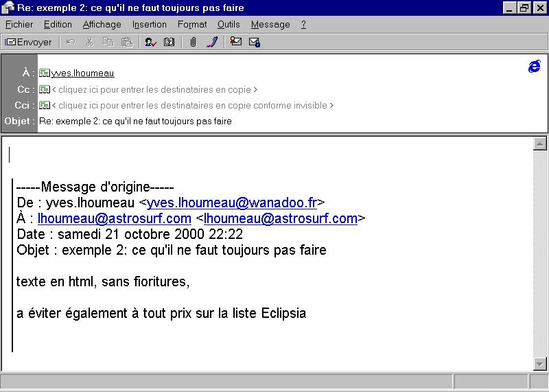Viewport: 549px width, 392px height.
Task: Click the text 'texte en html, sans fioritures,'
Action: 103,281
